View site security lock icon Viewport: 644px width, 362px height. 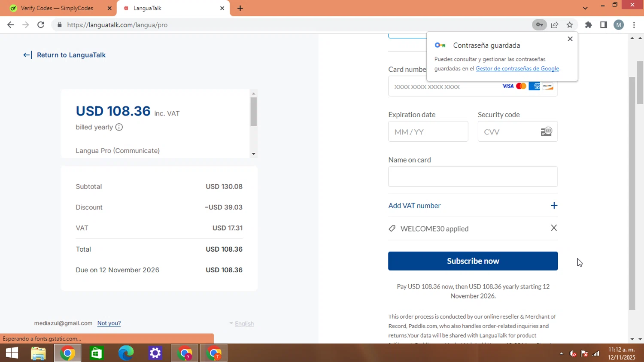pos(60,25)
